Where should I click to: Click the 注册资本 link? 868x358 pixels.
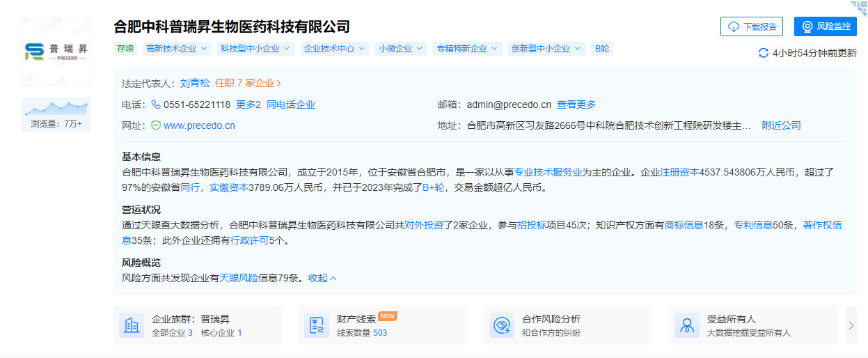(x=680, y=172)
